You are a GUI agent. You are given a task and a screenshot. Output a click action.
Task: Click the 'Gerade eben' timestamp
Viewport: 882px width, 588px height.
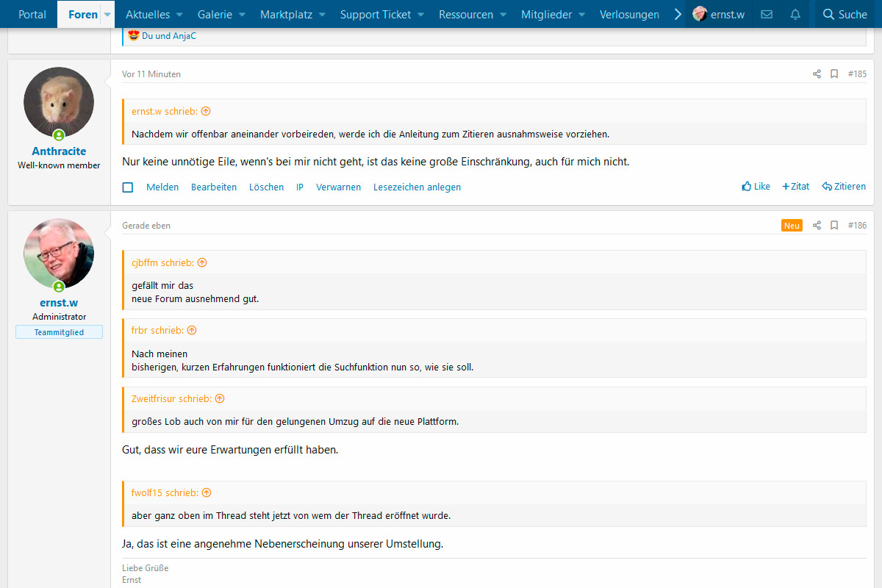[146, 225]
